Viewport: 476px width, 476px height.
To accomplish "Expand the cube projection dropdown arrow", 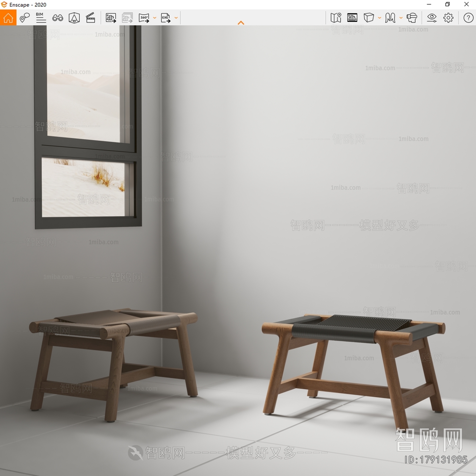I will (x=380, y=18).
